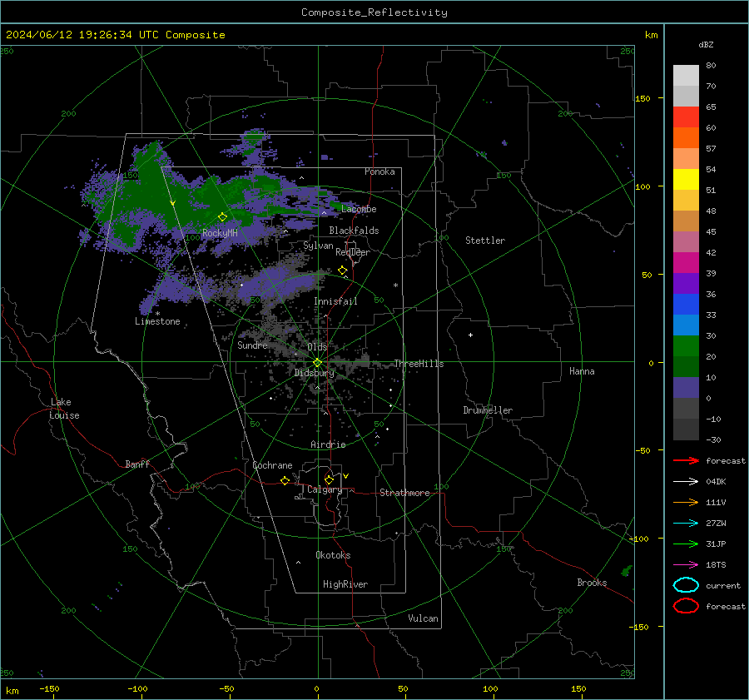The width and height of the screenshot is (749, 700).
Task: Click the Composite_Reflectivity title
Action: 374,12
